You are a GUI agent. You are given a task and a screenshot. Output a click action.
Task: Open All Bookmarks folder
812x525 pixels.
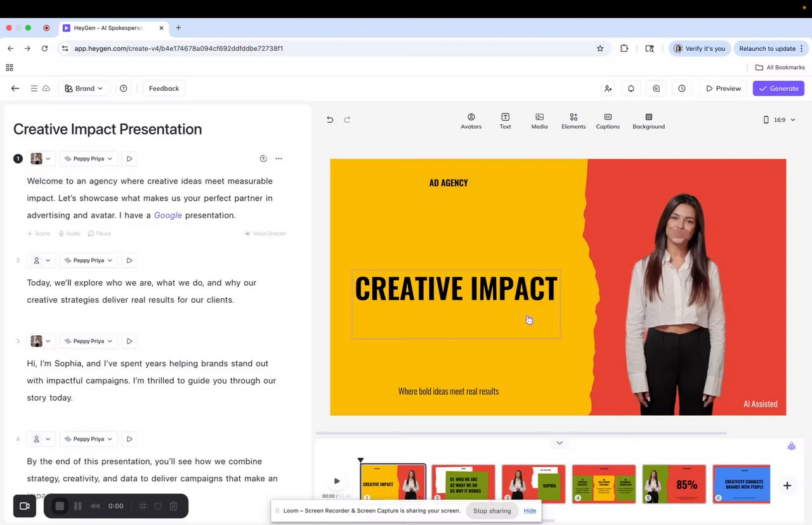[780, 67]
